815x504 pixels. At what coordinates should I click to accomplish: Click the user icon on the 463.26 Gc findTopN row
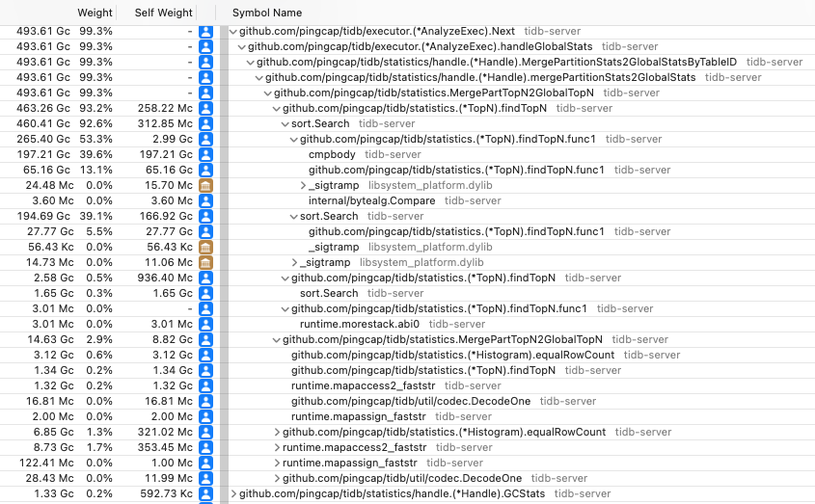[x=205, y=108]
